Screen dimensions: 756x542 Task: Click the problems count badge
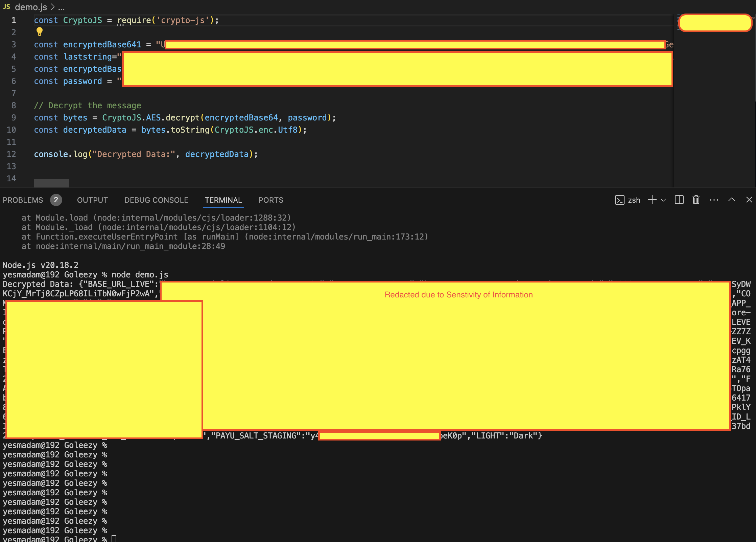(x=56, y=200)
